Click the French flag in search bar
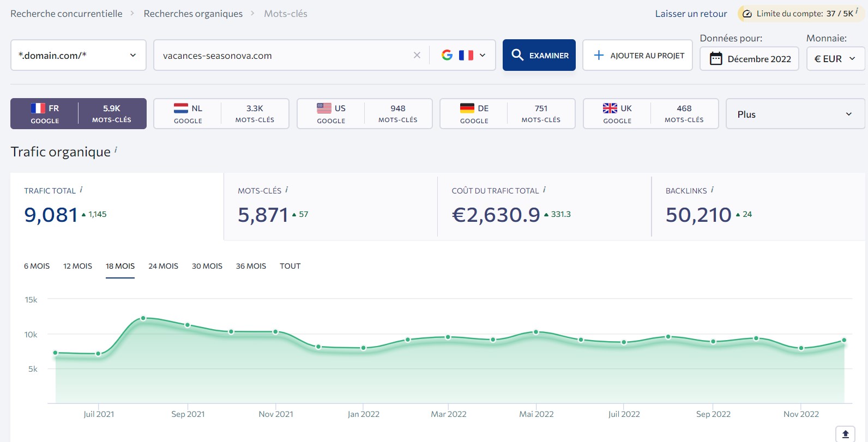 [466, 55]
